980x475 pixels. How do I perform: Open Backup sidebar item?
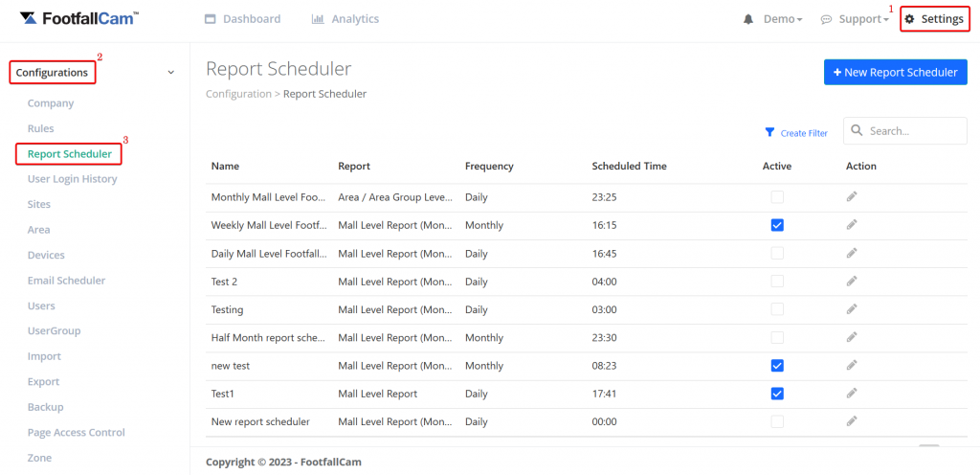click(46, 407)
